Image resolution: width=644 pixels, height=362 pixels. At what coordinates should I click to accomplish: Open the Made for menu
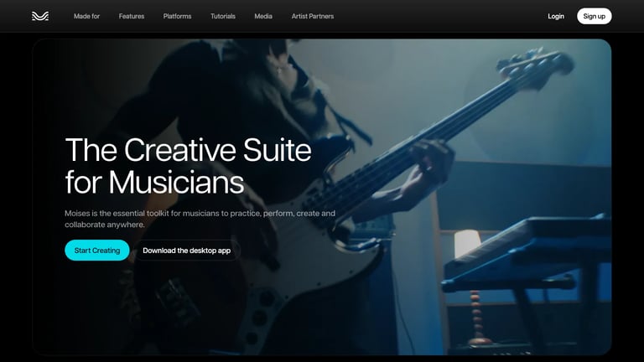86,17
